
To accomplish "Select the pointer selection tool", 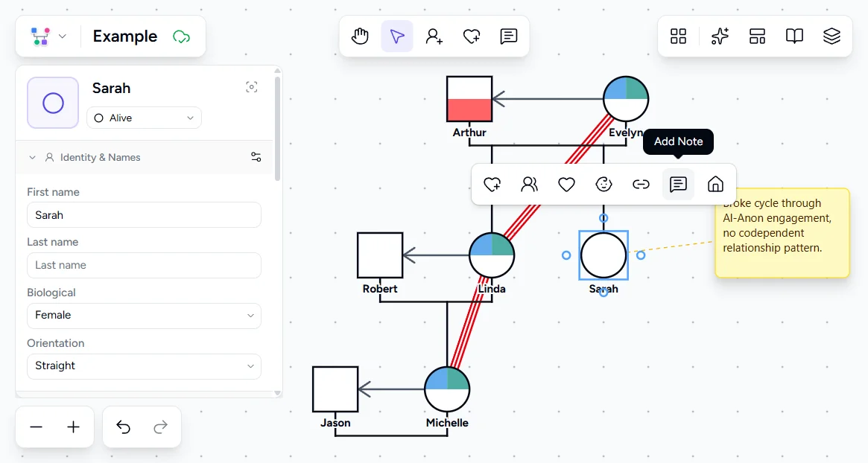I will 397,36.
